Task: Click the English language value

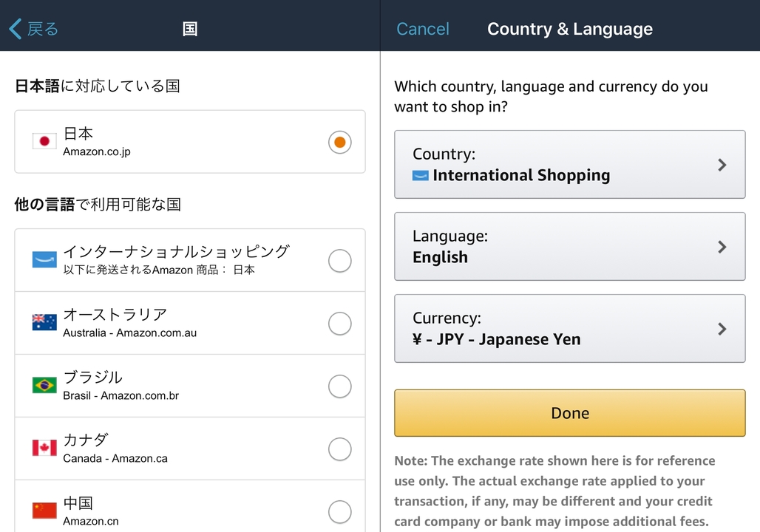Action: coord(440,257)
